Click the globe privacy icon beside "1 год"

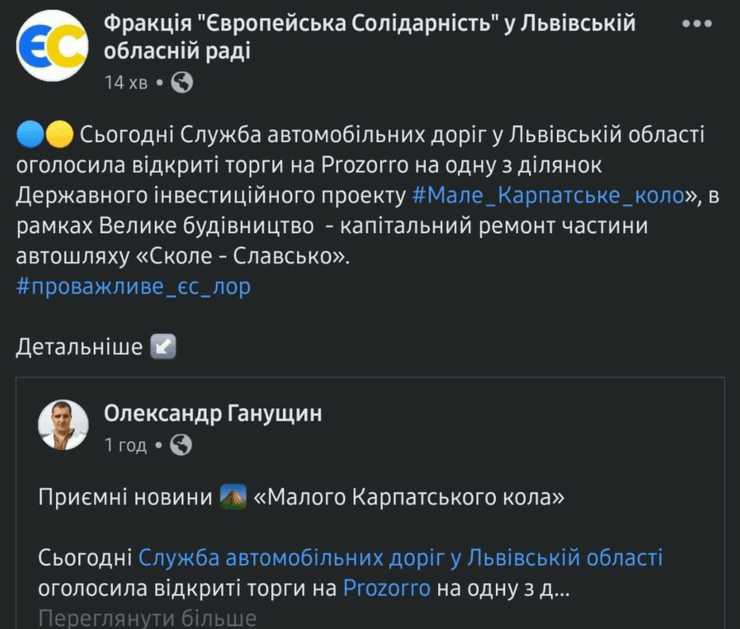(x=182, y=446)
